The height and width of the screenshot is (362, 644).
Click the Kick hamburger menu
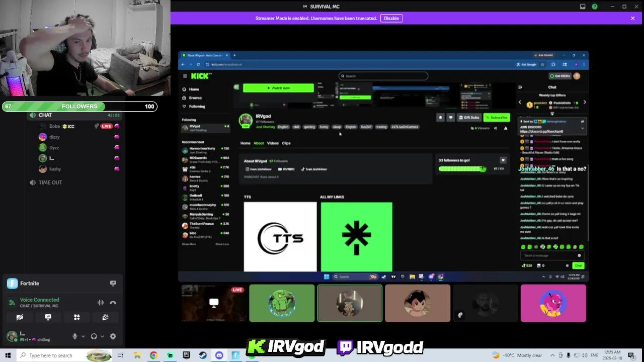point(185,76)
